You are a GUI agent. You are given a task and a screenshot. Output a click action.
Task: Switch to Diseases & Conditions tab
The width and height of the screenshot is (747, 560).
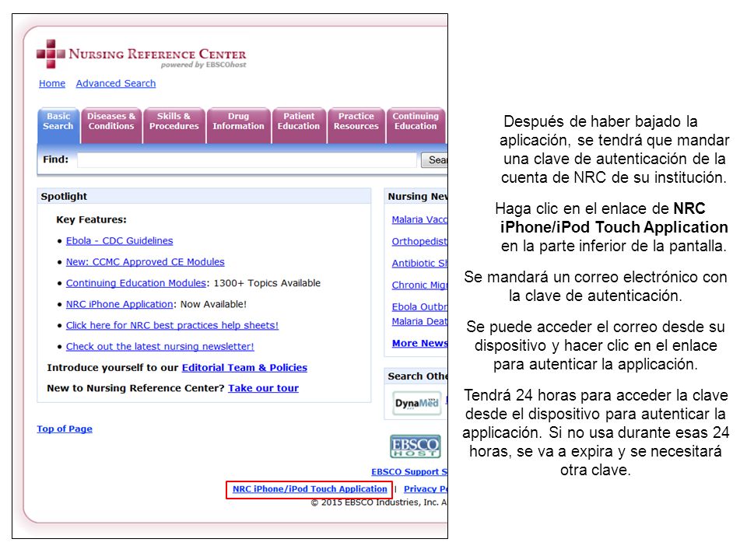point(111,125)
